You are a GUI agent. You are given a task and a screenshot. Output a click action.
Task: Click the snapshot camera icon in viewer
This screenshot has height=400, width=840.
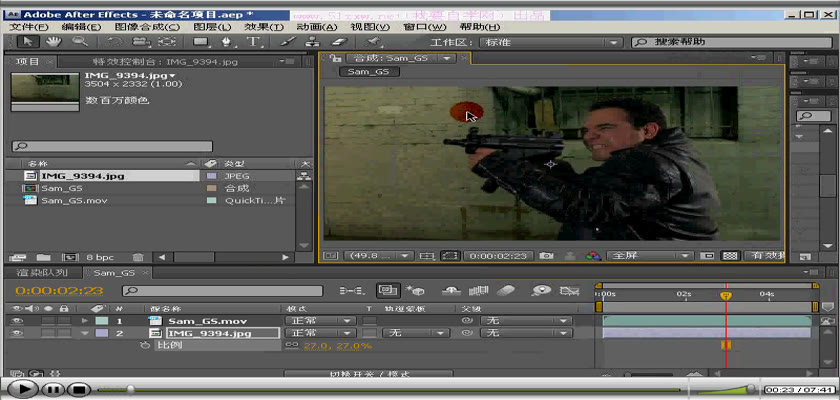(546, 256)
